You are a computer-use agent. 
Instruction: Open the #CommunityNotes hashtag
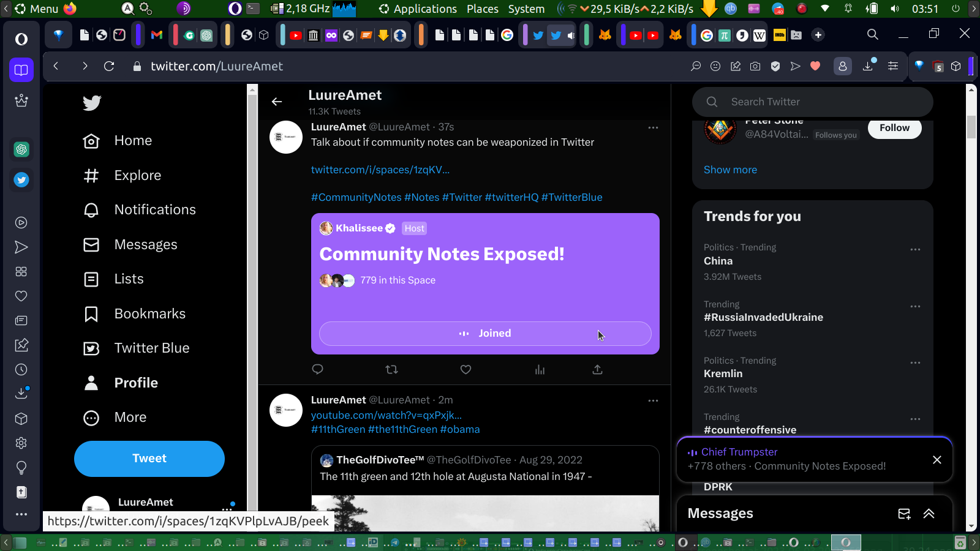(356, 197)
